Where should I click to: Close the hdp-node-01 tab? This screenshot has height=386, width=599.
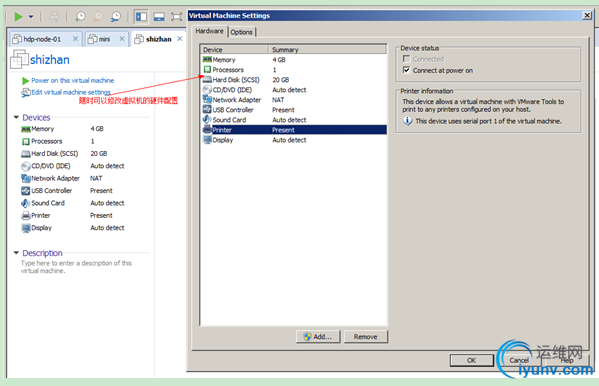coord(75,39)
